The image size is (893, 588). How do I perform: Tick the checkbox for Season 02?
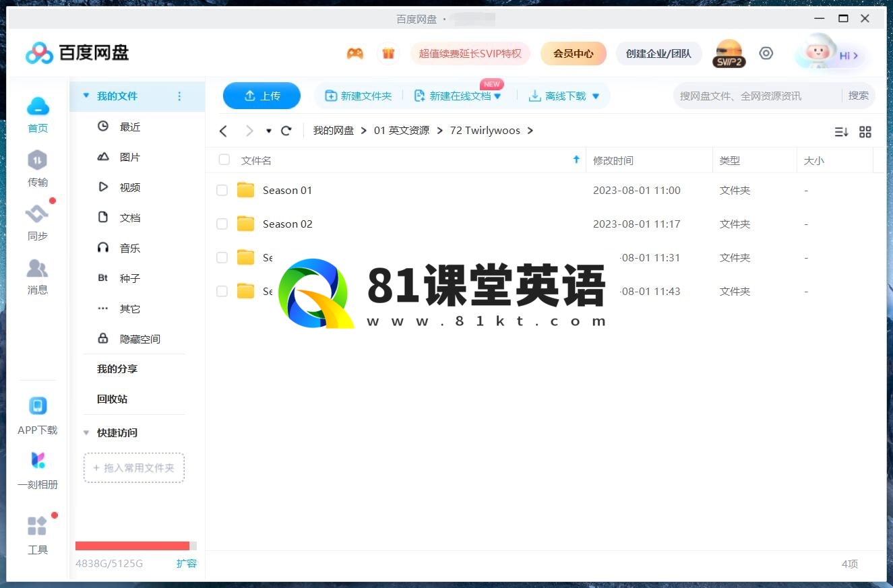(x=222, y=224)
